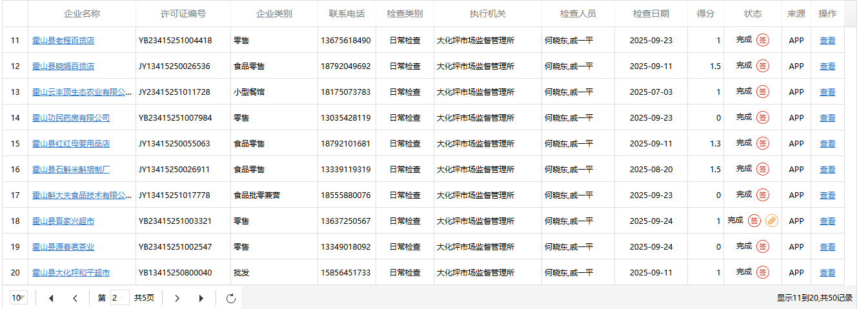Jump to the last page
The width and height of the screenshot is (868, 309).
pyautogui.click(x=201, y=298)
